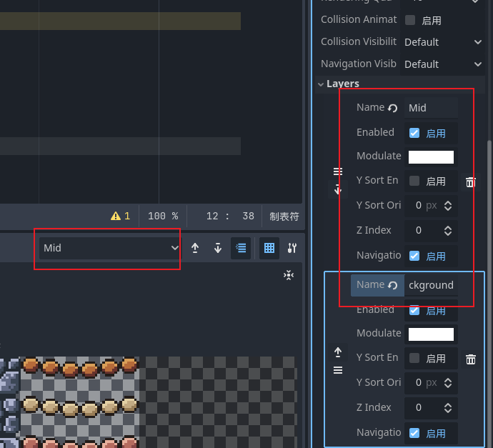This screenshot has height=448, width=493.
Task: Open the Mid layer selector dropdown
Action: (109, 248)
